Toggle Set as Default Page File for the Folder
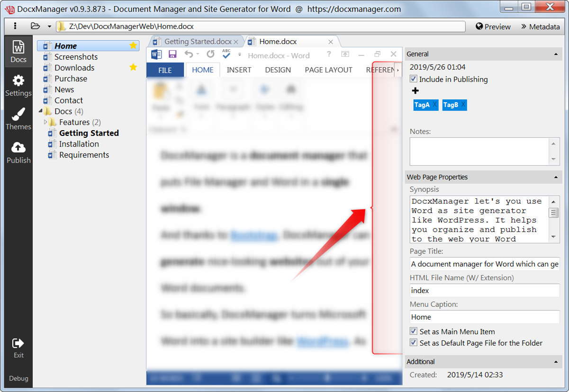The height and width of the screenshot is (392, 569). (414, 343)
